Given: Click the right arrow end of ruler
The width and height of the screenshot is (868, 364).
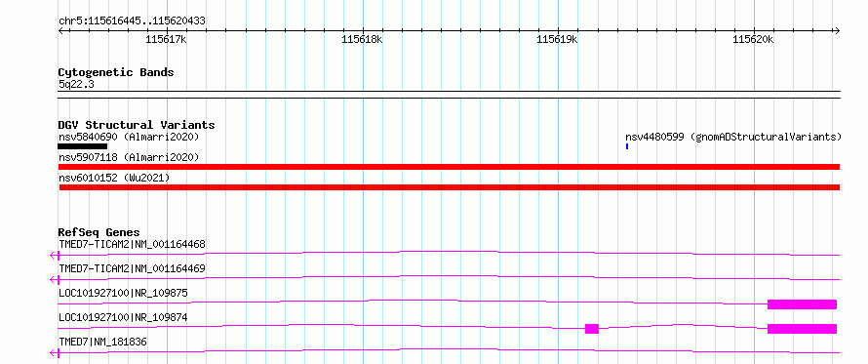Looking at the screenshot, I should pos(837,31).
